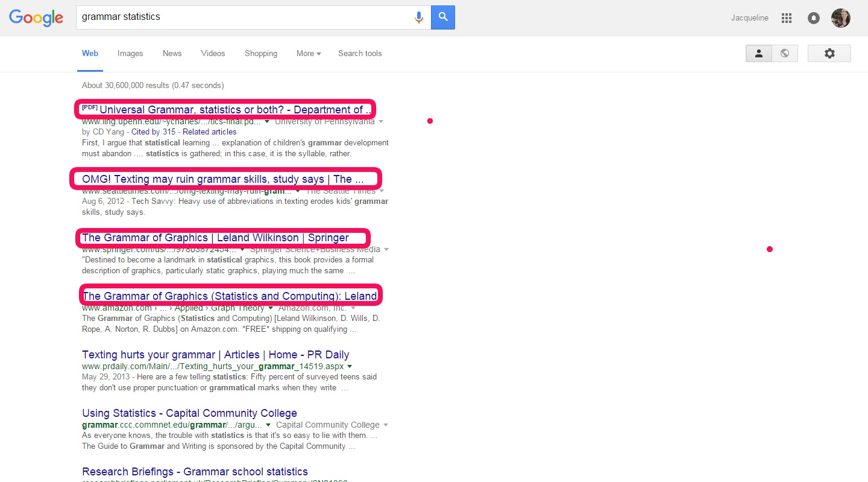View Google notifications bell
The width and height of the screenshot is (868, 482).
pos(814,18)
